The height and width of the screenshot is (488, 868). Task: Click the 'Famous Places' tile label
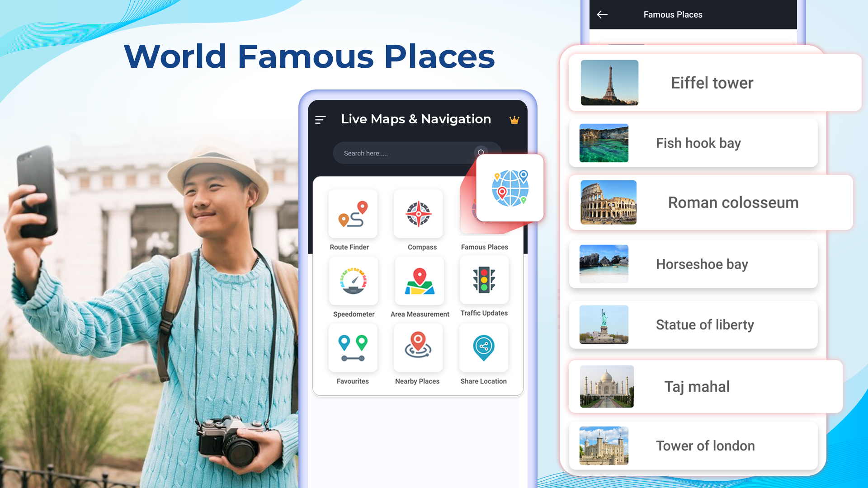click(x=485, y=247)
